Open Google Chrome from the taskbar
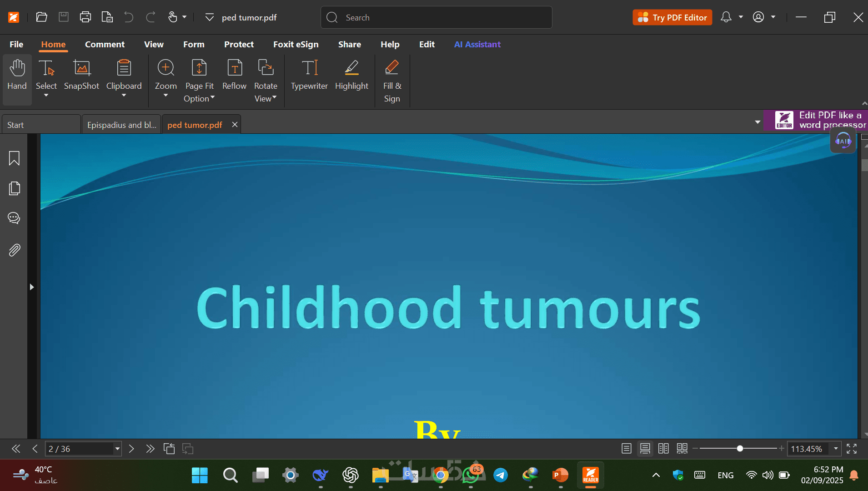 coord(440,475)
